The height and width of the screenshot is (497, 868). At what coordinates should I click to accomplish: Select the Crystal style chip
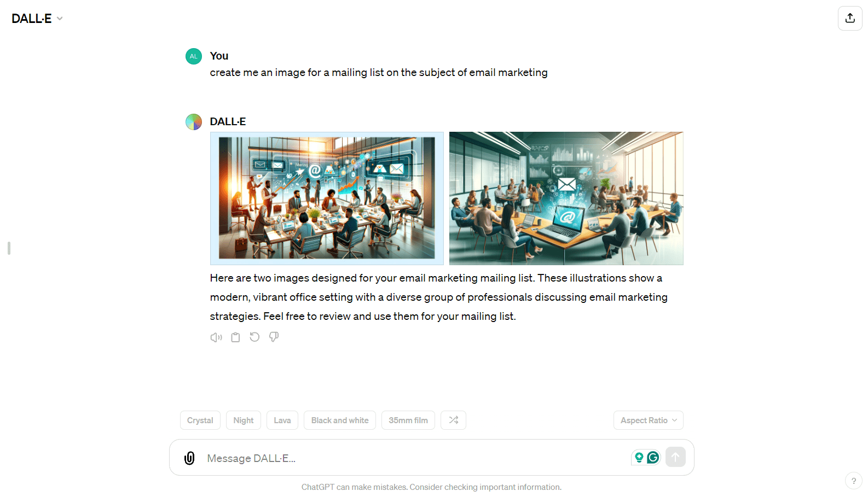[200, 420]
